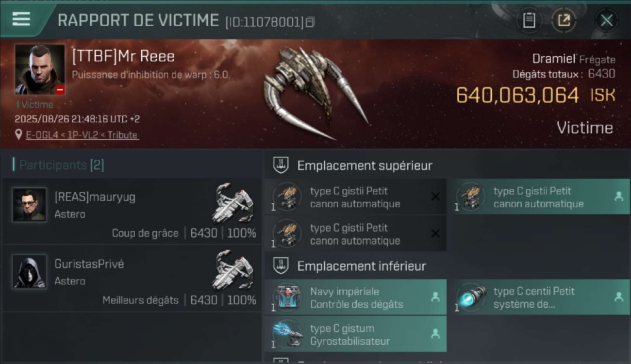Select the first destroyed gistii autocannon
Viewport: 631px width, 364px height.
(355, 197)
